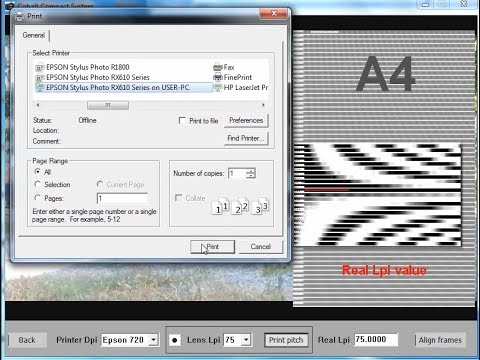This screenshot has height=360, width=480.
Task: Click the Find Printer button
Action: pyautogui.click(x=246, y=138)
